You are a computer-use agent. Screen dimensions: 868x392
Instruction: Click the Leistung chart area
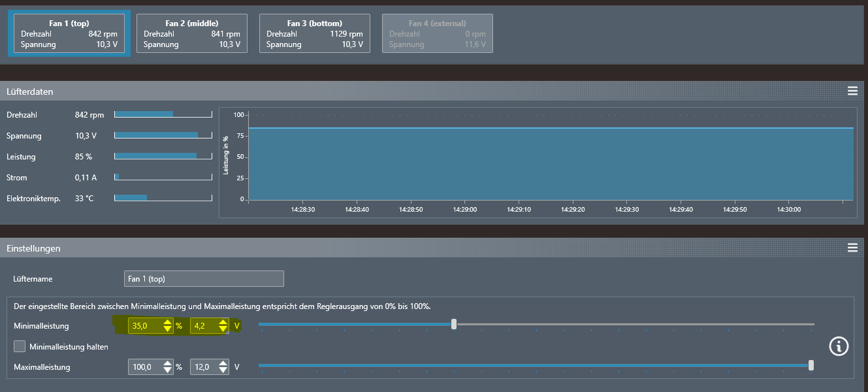click(551, 163)
